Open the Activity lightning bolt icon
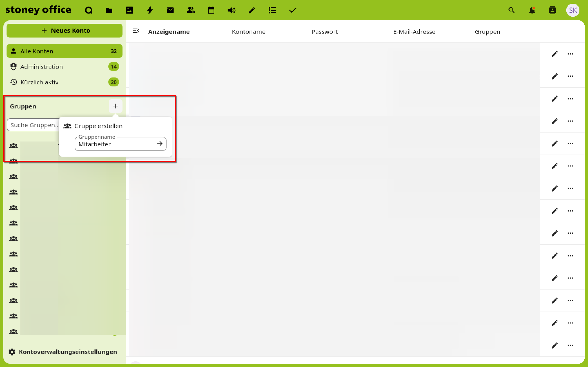This screenshot has width=588, height=367. (150, 10)
